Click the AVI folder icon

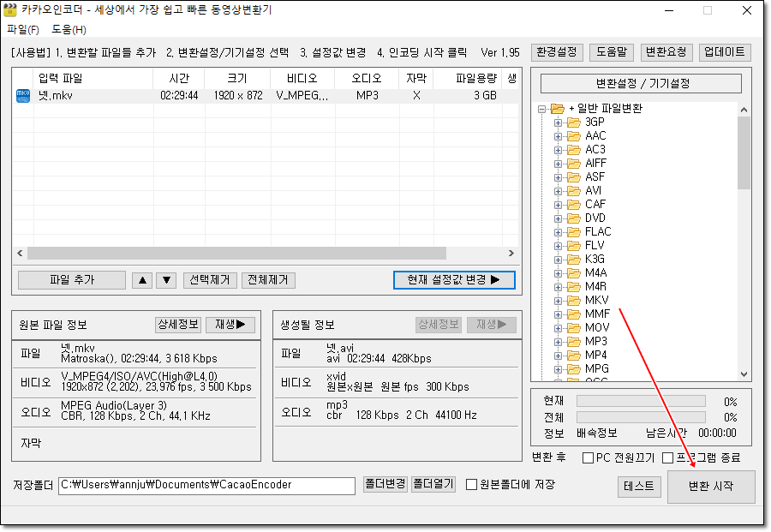(x=573, y=191)
